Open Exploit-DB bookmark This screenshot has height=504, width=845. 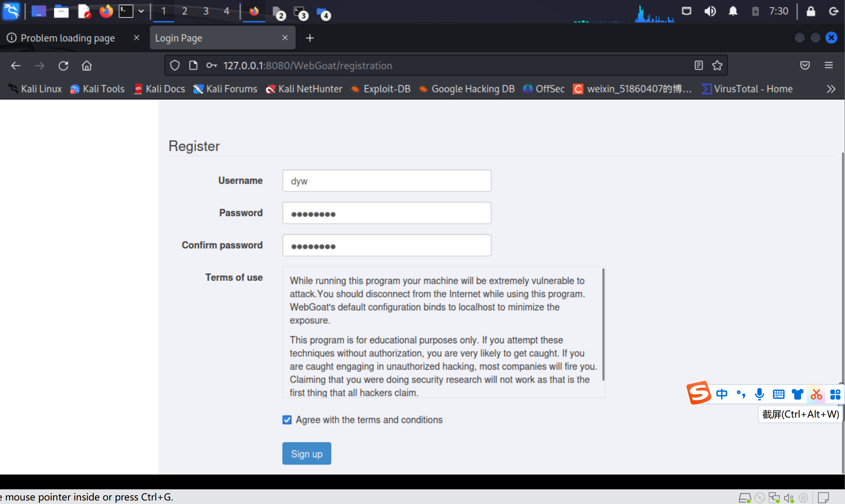click(x=380, y=89)
